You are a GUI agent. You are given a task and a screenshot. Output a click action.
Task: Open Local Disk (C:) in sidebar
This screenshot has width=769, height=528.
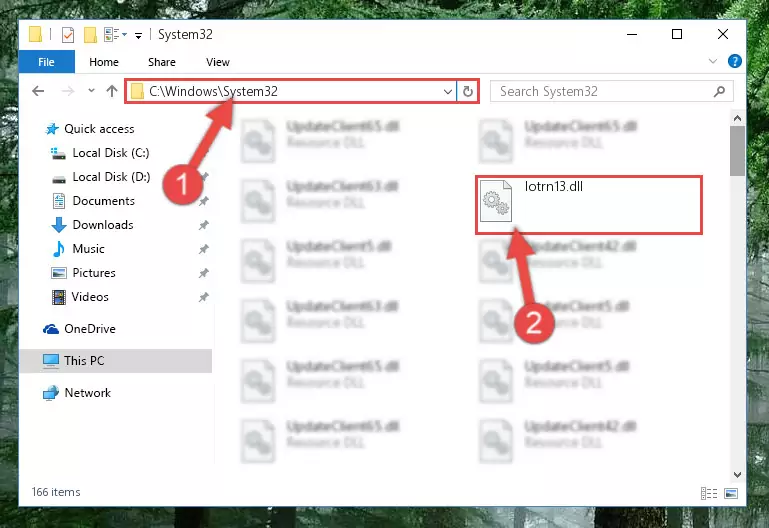tap(111, 153)
